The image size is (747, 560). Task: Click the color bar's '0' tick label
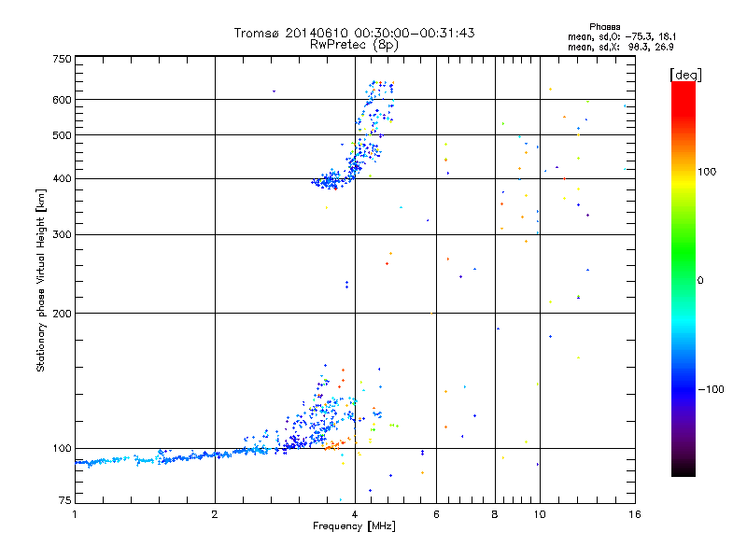coord(700,280)
